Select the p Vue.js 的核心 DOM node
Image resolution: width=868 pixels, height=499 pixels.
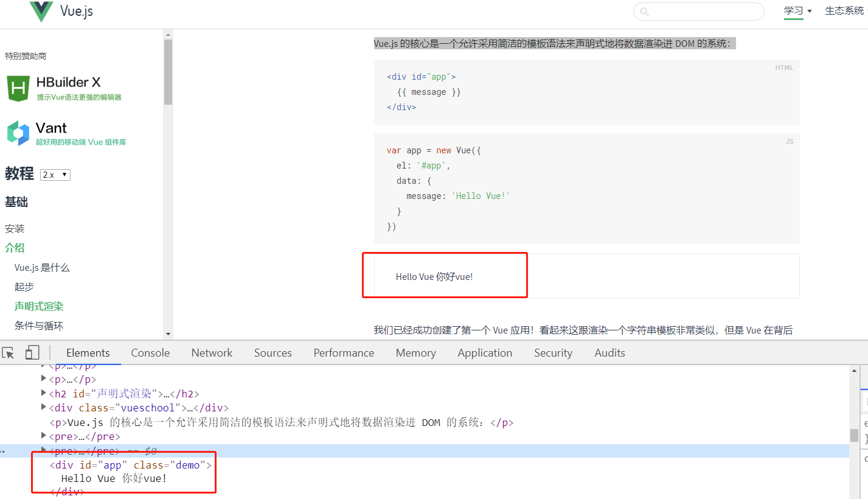point(281,422)
